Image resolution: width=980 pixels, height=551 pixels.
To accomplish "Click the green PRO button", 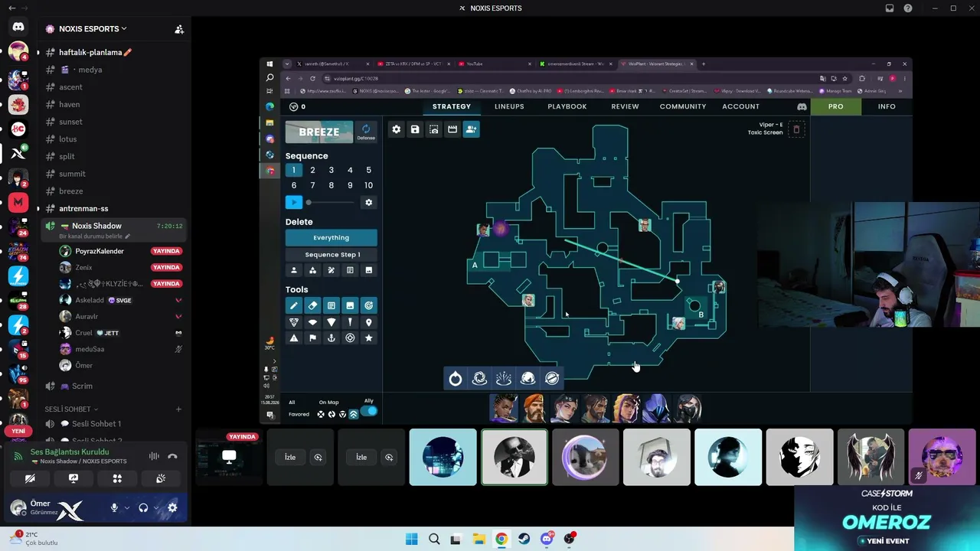I will (x=836, y=106).
